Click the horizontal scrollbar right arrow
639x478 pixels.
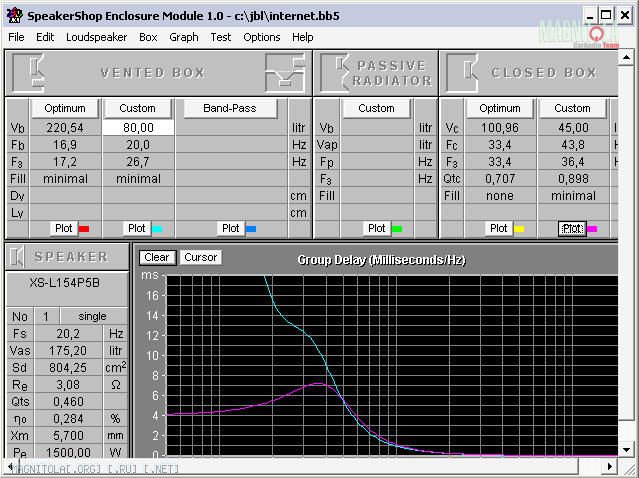tap(610, 466)
